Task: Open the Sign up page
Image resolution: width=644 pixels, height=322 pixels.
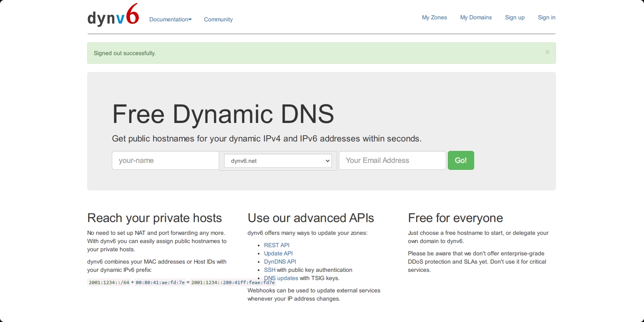Action: coord(515,17)
